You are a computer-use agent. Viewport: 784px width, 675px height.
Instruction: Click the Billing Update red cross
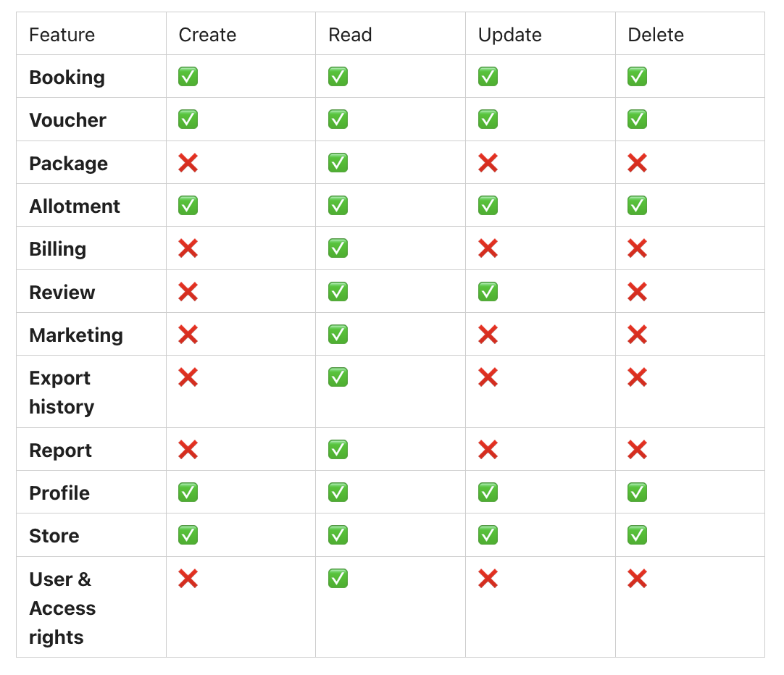click(488, 249)
